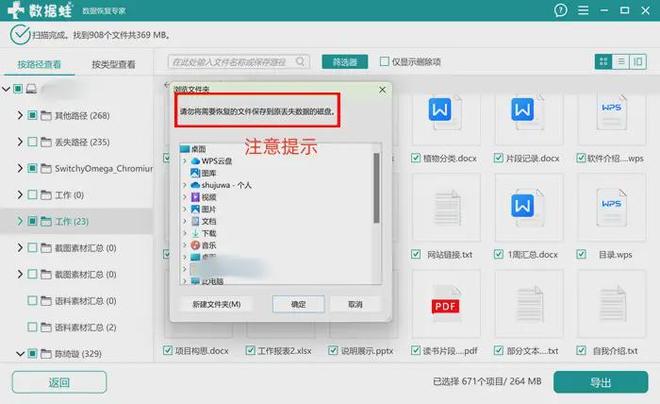Open the 按路径查看 tab
Viewport: 660px width, 404px height.
[40, 64]
